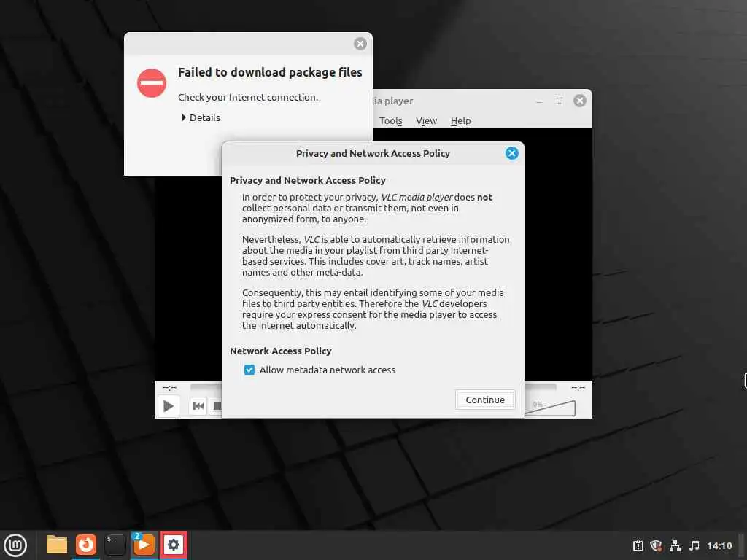This screenshot has height=560, width=747.
Task: Open the network connections tray icon
Action: (675, 545)
